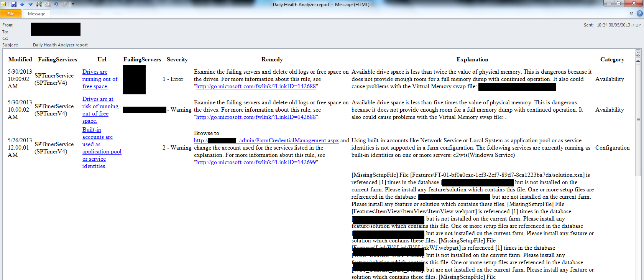Screen dimensions: 644x280
Task: Open Customize Quick Access Toolbar dropdown
Action: pos(73,5)
